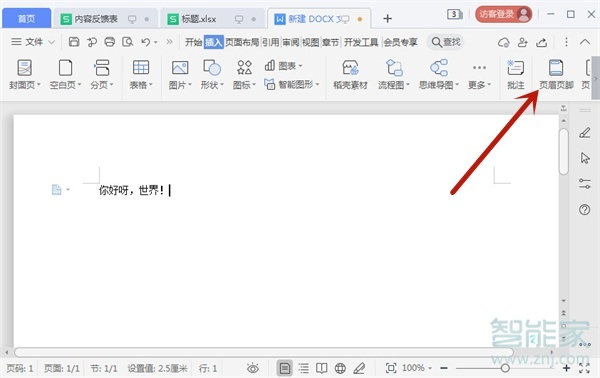Insert a chart (图表)

[x=283, y=66]
